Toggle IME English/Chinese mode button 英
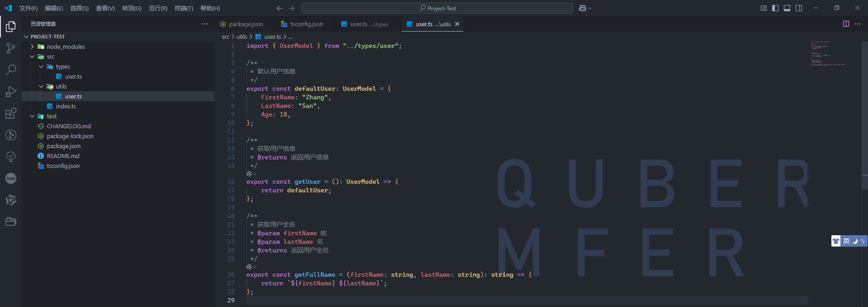Viewport: 868px width, 307px height. coord(846,241)
